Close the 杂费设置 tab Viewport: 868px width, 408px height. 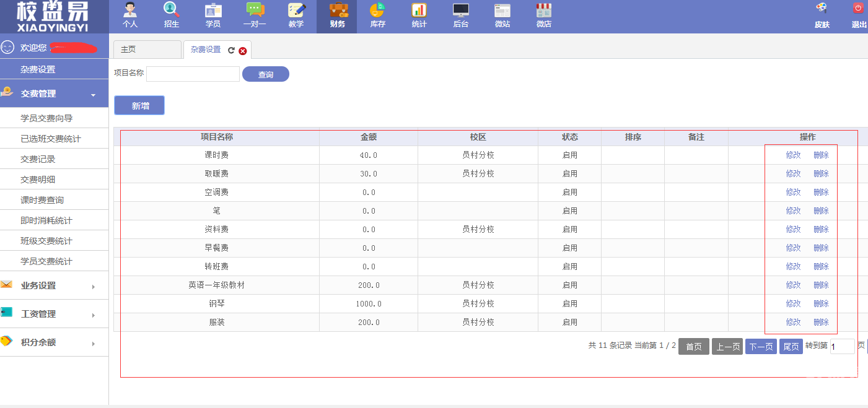pos(243,51)
